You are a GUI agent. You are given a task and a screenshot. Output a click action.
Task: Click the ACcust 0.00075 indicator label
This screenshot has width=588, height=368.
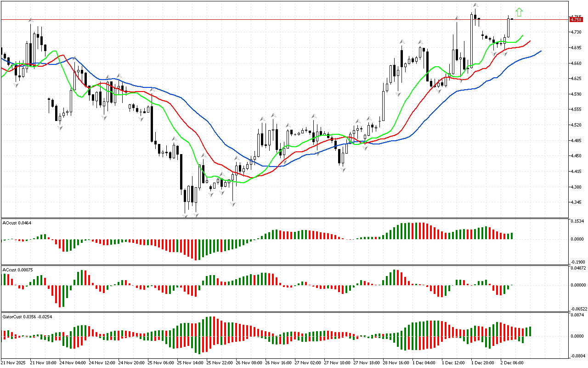(x=17, y=270)
